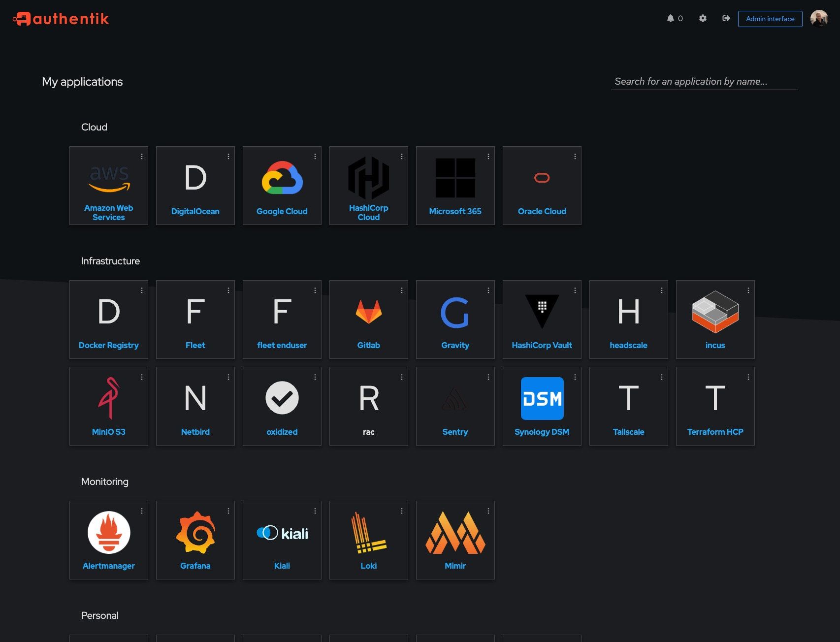Click the Tailscale letter T placeholder

[x=629, y=398]
